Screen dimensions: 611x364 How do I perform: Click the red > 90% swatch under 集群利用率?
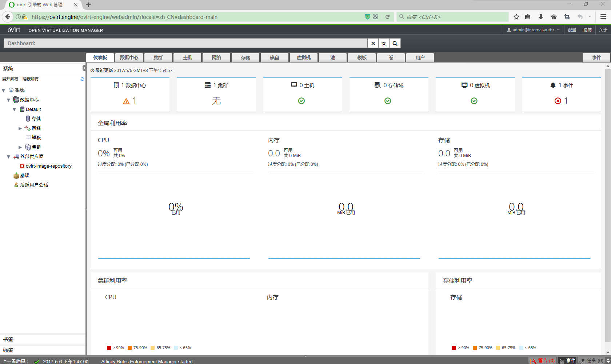click(x=109, y=348)
